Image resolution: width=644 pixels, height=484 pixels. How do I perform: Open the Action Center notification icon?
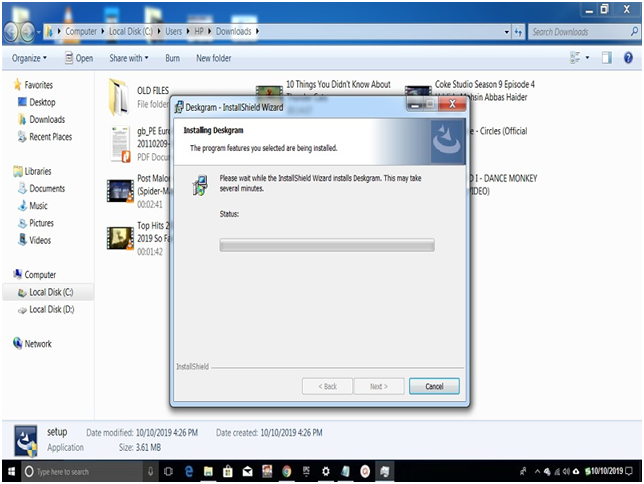(x=629, y=471)
